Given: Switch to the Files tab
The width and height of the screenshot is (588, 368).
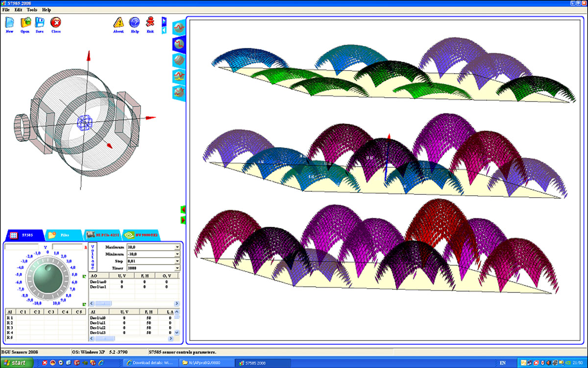Looking at the screenshot, I should [x=61, y=235].
